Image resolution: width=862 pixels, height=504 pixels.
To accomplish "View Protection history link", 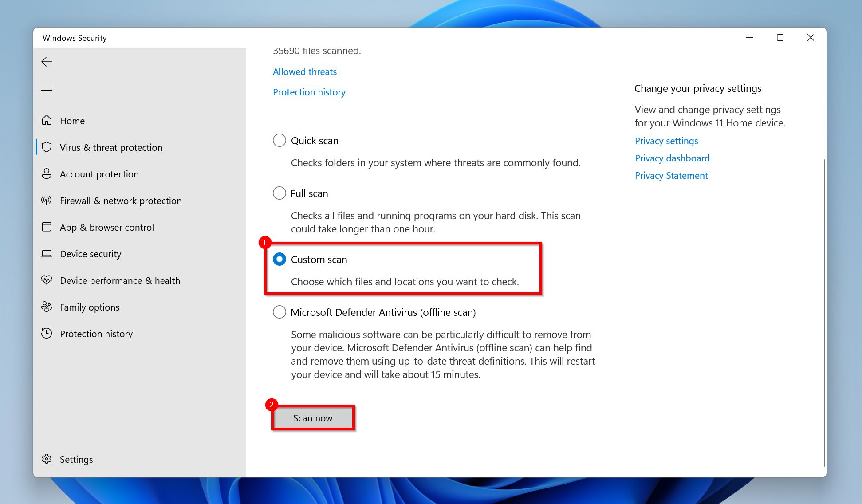I will (309, 92).
